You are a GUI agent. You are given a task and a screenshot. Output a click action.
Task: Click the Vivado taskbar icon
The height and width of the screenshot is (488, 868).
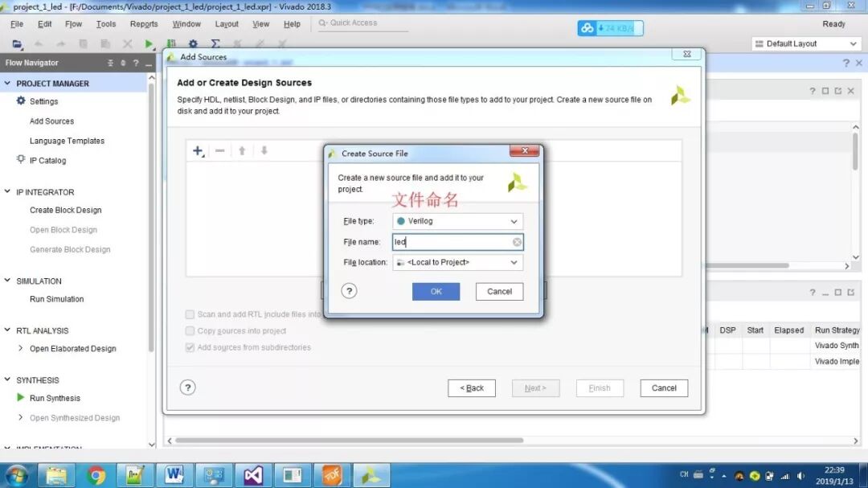click(x=371, y=474)
